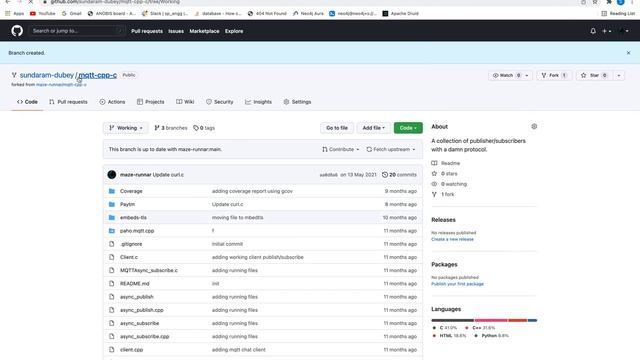Switch to the Code tab

27,102
